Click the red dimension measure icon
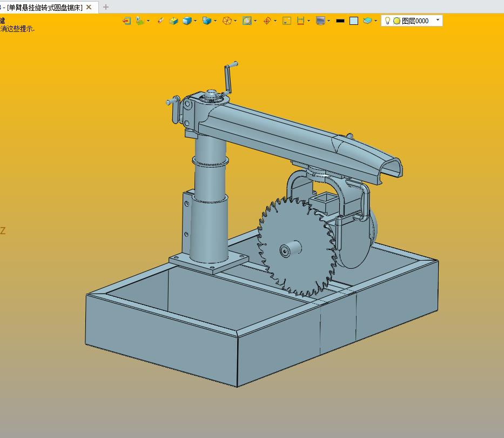 (300, 21)
